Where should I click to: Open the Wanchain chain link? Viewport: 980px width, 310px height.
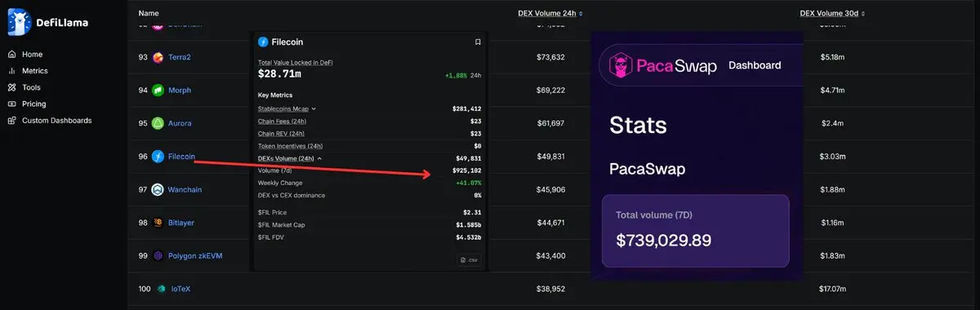(x=185, y=189)
